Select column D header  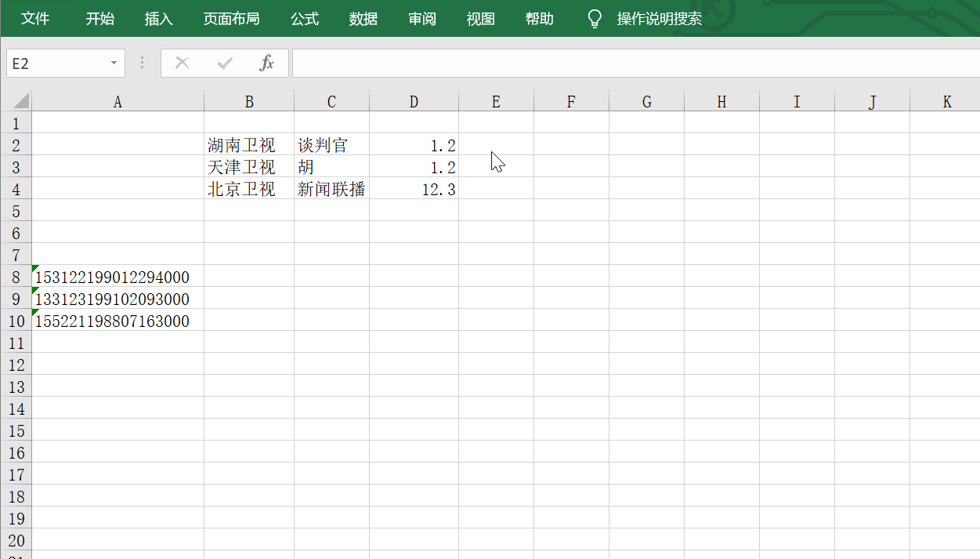tap(414, 102)
